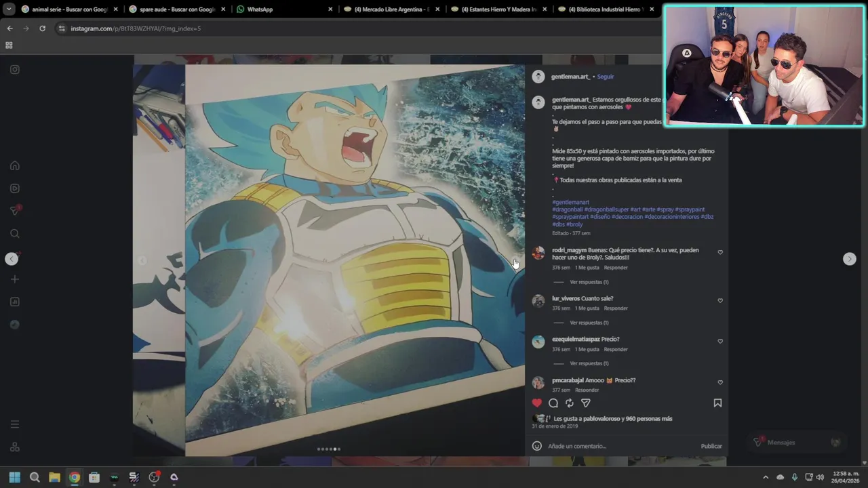Like ezequielmatiaspaz's comment
This screenshot has height=488, width=868.
pyautogui.click(x=720, y=341)
